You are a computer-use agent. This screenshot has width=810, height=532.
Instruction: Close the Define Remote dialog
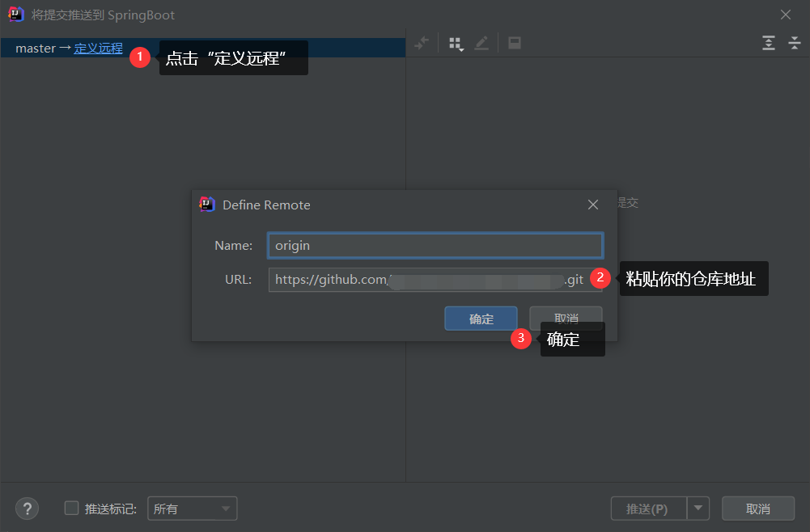pos(593,205)
